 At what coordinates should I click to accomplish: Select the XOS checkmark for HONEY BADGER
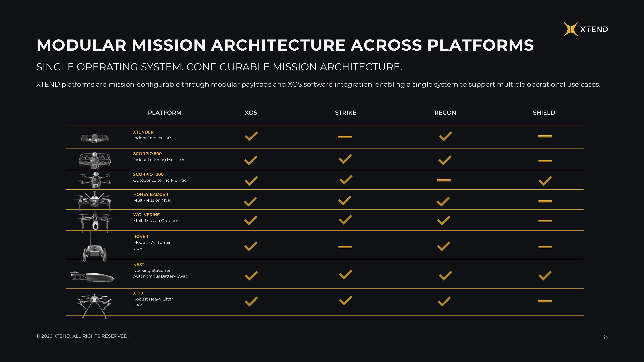point(250,202)
